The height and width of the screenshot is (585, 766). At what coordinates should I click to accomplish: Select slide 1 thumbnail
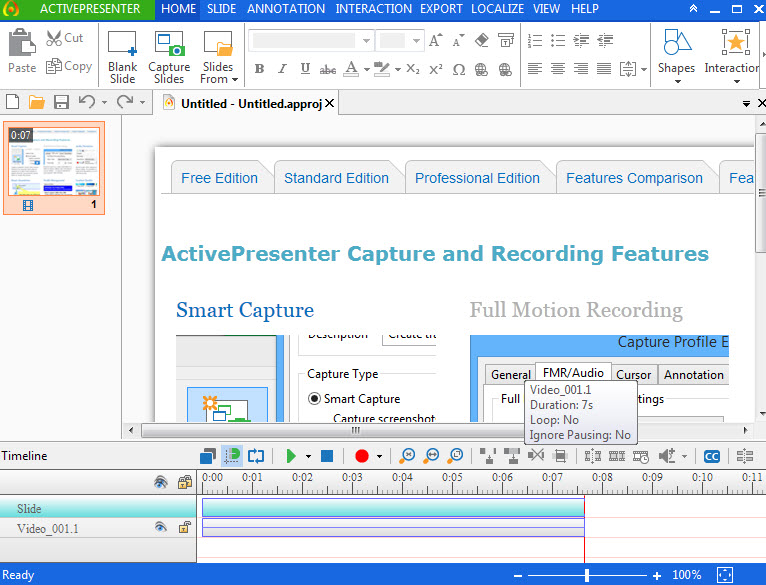click(x=54, y=168)
